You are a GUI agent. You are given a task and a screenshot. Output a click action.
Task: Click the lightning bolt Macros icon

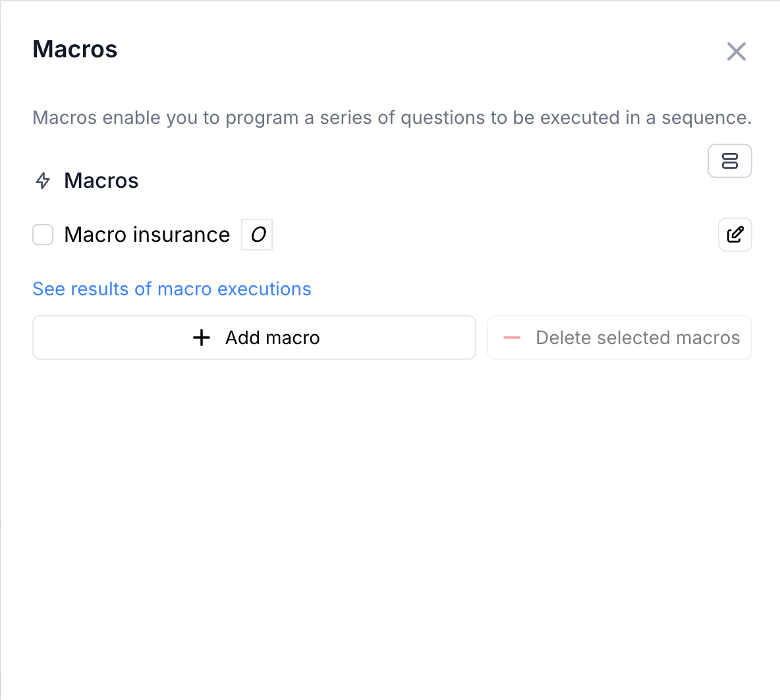(x=43, y=181)
